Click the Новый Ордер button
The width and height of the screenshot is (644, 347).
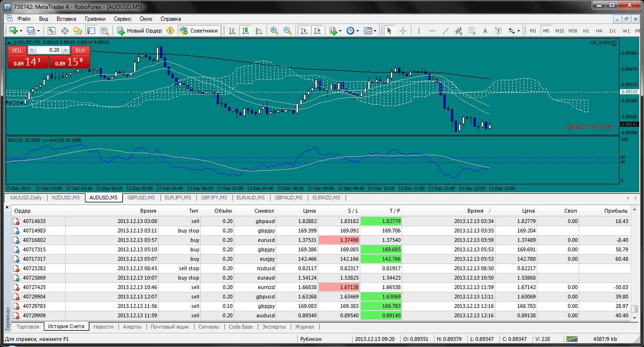pos(139,31)
